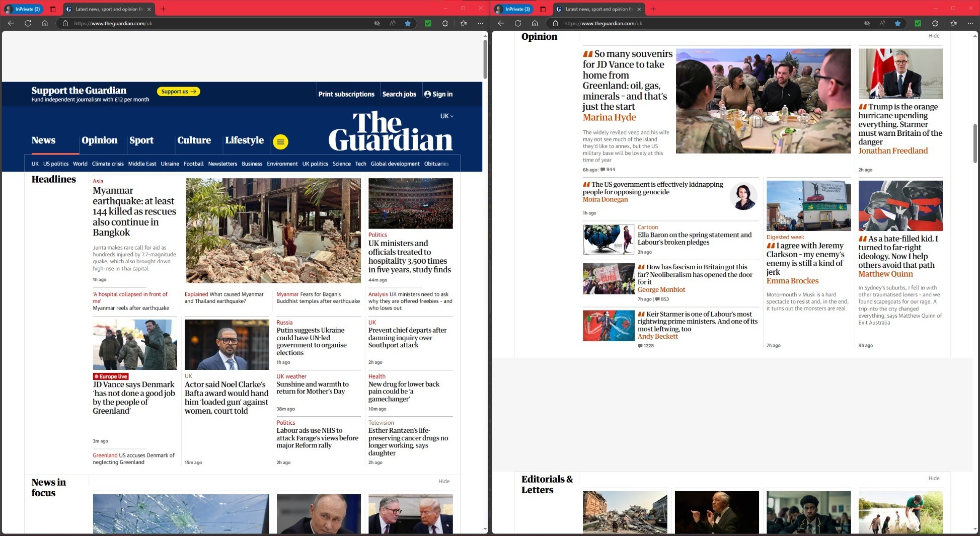Image resolution: width=980 pixels, height=536 pixels.
Task: Open the Football subnav link
Action: 194,164
